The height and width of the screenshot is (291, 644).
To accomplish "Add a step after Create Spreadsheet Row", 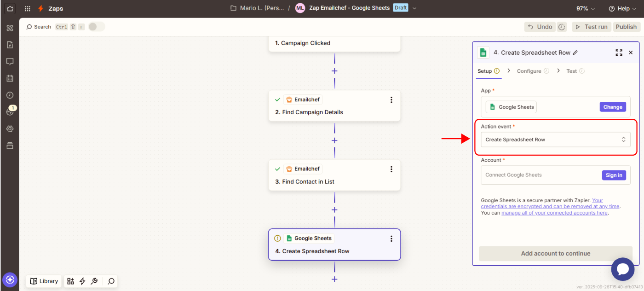I will (334, 279).
